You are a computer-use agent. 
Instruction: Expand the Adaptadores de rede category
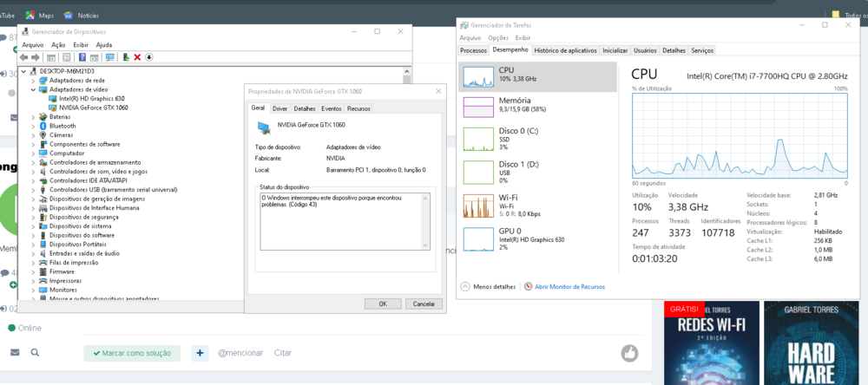pos(34,80)
